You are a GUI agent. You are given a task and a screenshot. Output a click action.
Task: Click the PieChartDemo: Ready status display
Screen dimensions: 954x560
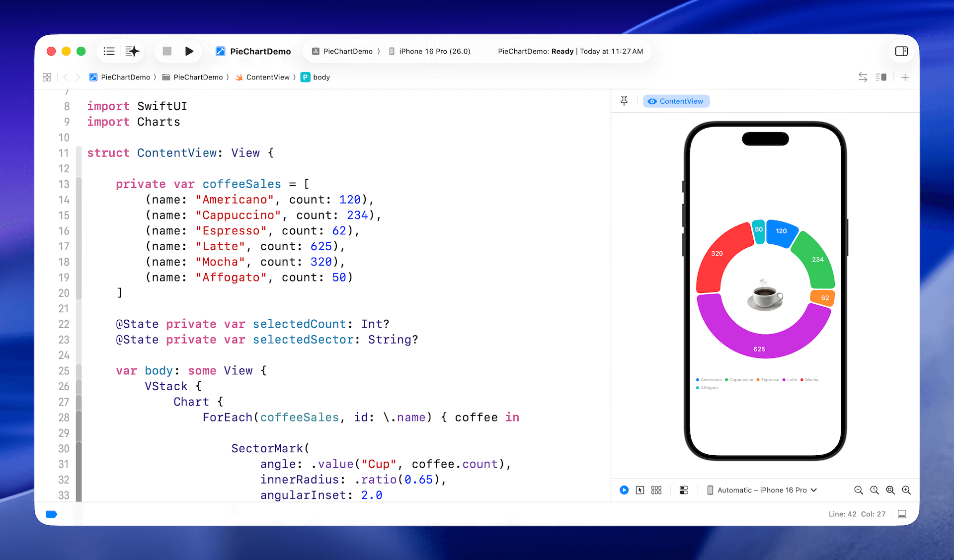570,51
